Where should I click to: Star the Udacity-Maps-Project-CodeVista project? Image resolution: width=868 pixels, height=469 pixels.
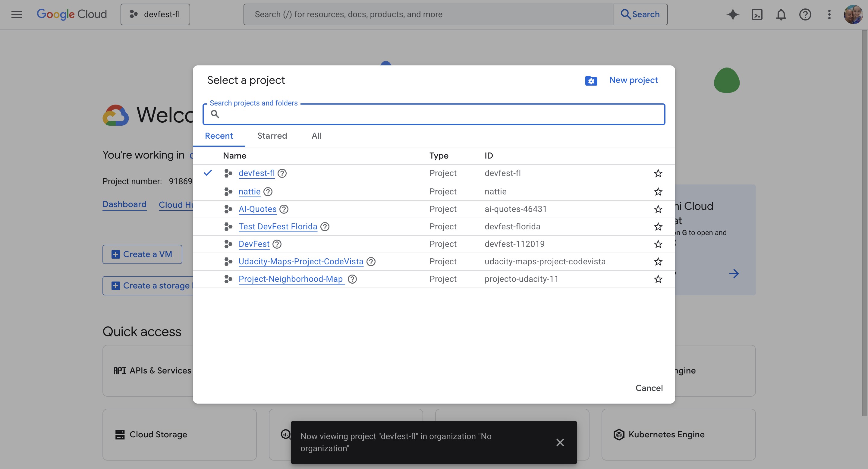point(658,261)
